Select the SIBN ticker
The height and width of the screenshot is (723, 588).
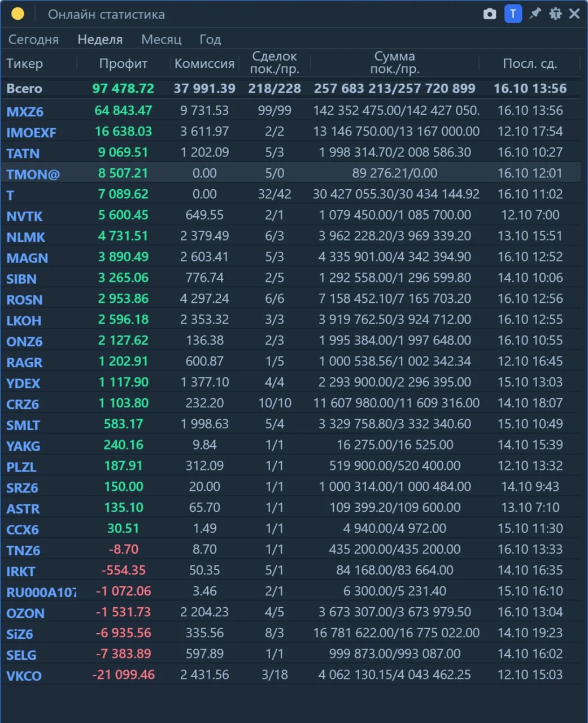coord(21,278)
